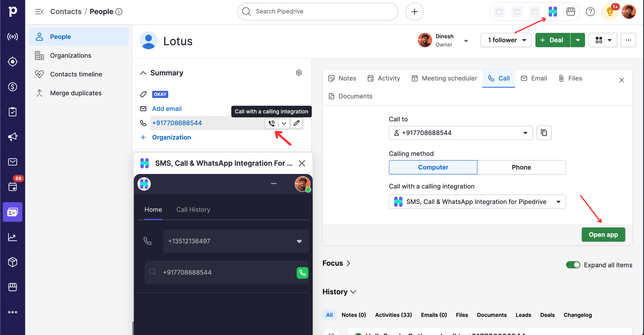Open More dots at sidebar bottom
The image size is (644, 335).
(x=13, y=312)
